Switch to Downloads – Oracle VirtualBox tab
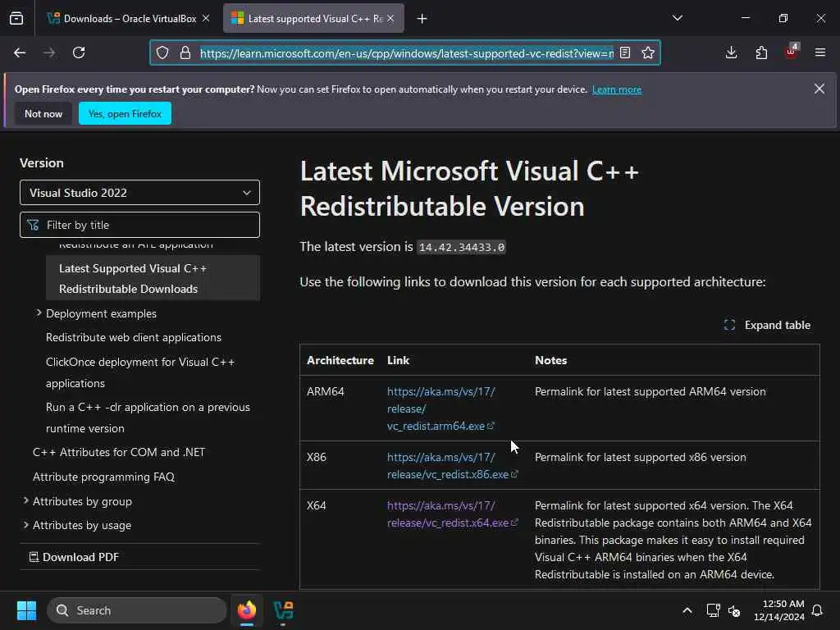This screenshot has height=630, width=840. pos(129,18)
